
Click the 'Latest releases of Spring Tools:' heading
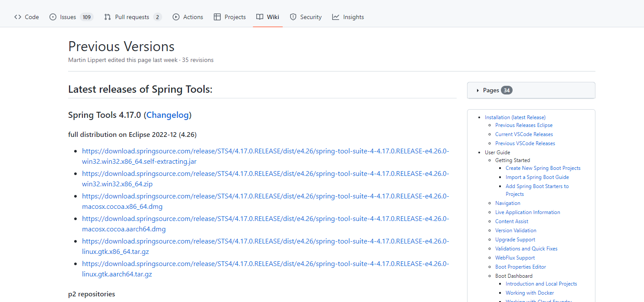click(x=140, y=89)
